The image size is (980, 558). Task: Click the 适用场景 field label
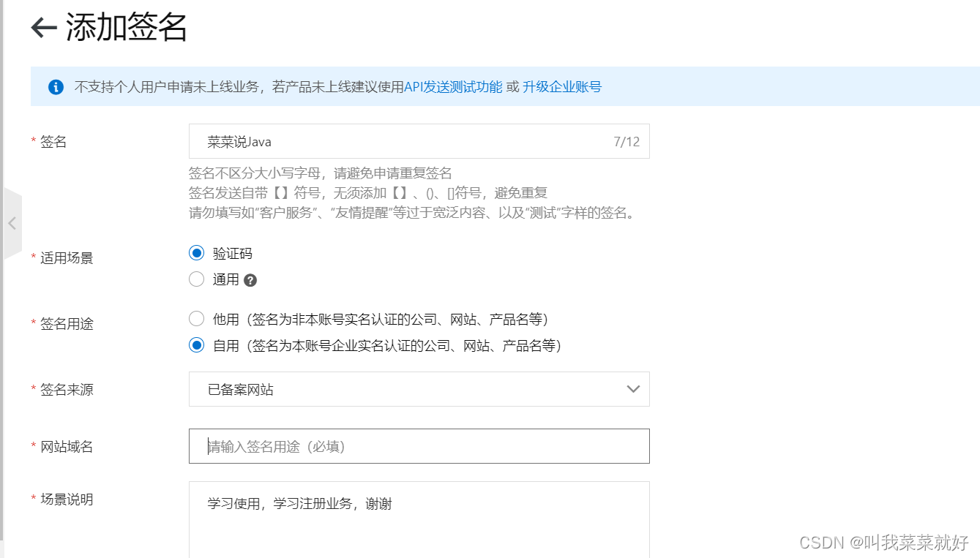click(x=67, y=257)
